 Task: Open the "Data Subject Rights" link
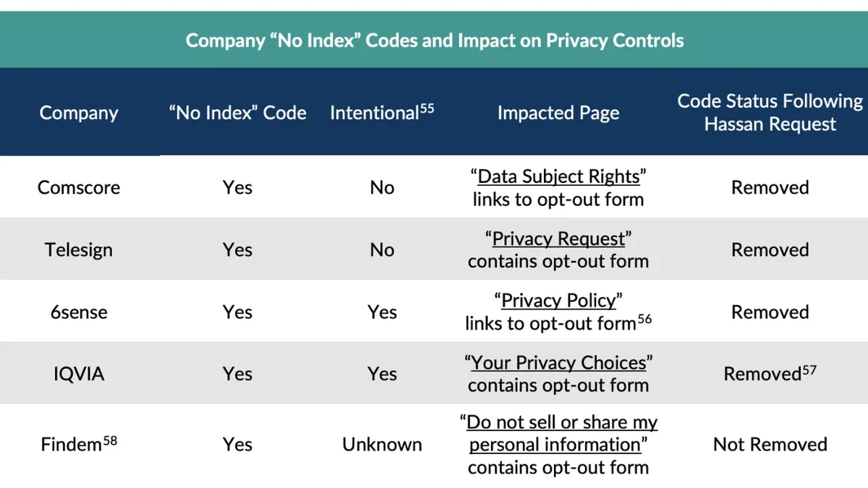[558, 177]
